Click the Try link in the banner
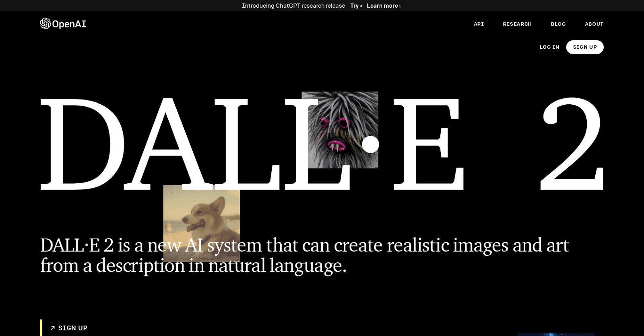 click(354, 6)
